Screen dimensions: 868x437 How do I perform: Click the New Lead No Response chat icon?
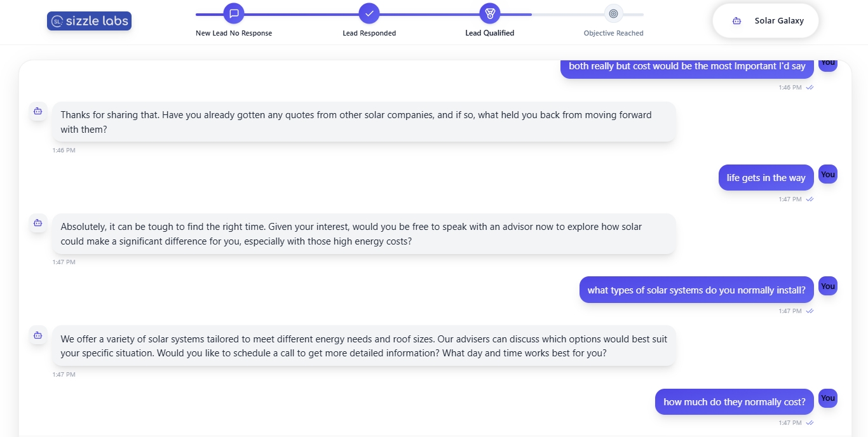pyautogui.click(x=234, y=13)
